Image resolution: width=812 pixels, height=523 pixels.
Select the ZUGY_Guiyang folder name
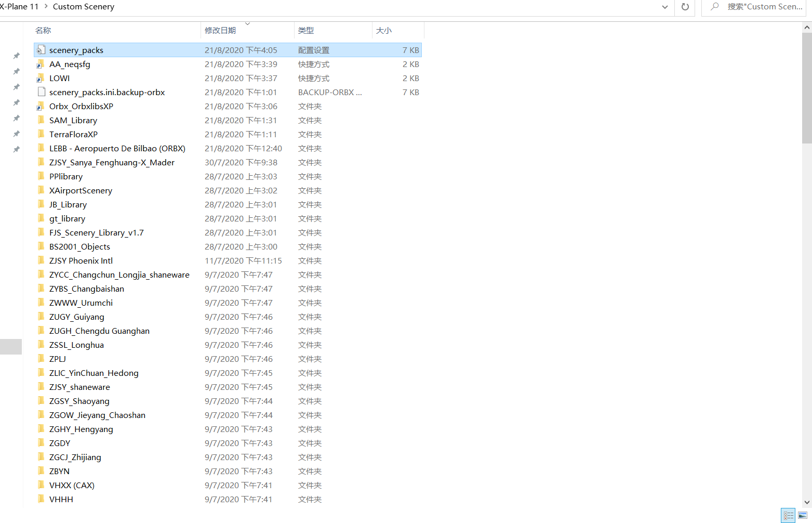click(76, 317)
